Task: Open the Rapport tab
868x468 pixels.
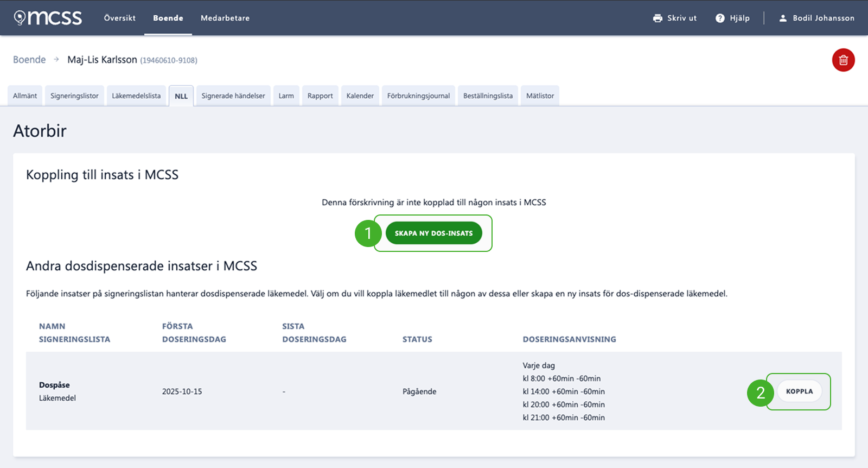Action: (x=320, y=96)
